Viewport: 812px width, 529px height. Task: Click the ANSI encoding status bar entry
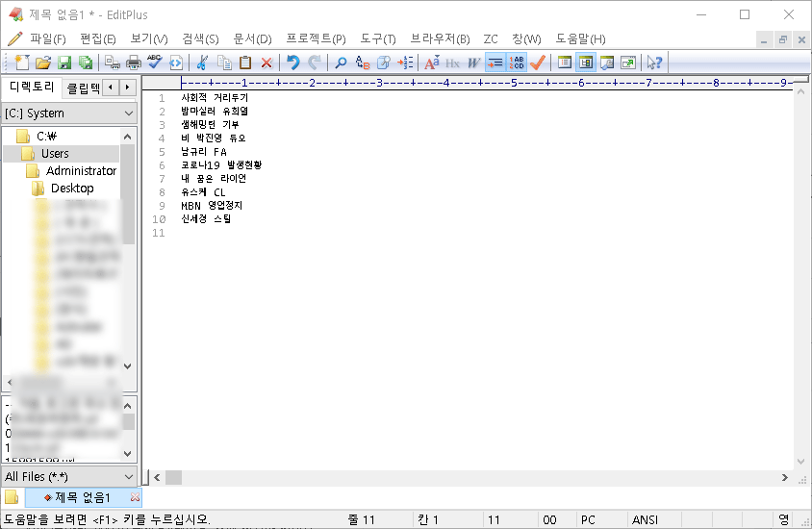(645, 519)
